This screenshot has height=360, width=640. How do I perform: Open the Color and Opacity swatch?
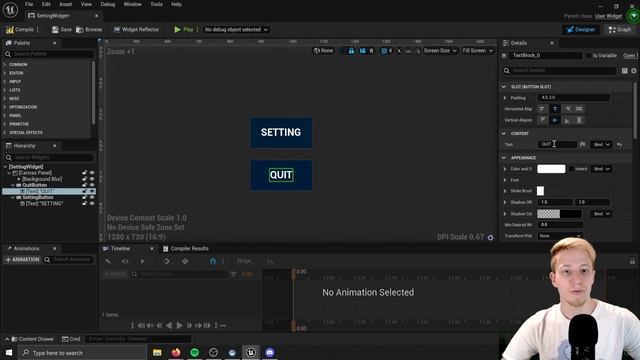coord(551,169)
